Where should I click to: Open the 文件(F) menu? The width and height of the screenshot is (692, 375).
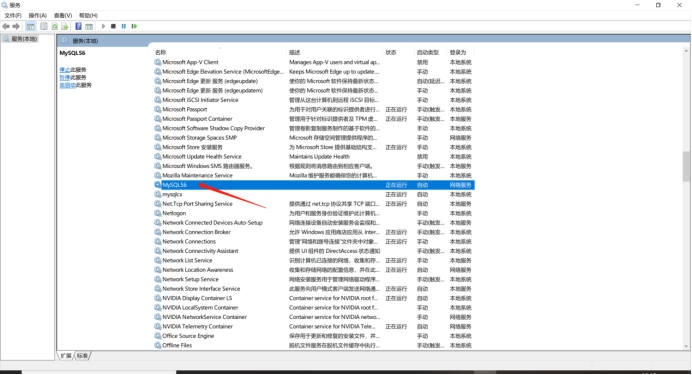click(x=13, y=15)
